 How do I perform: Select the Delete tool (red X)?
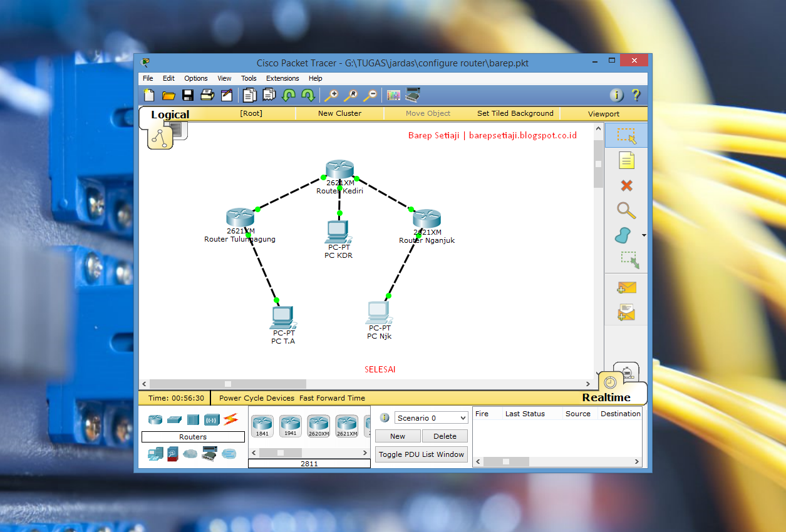point(625,185)
